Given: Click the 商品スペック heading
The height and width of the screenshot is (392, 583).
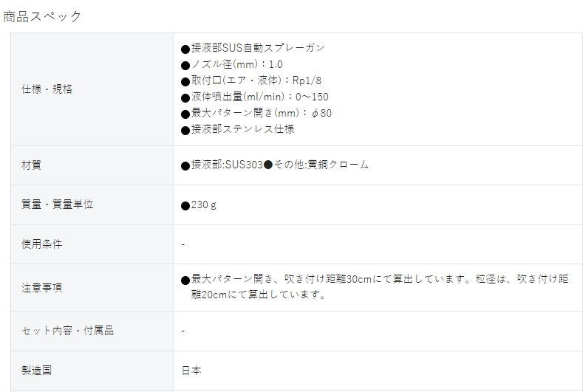Looking at the screenshot, I should 42,17.
